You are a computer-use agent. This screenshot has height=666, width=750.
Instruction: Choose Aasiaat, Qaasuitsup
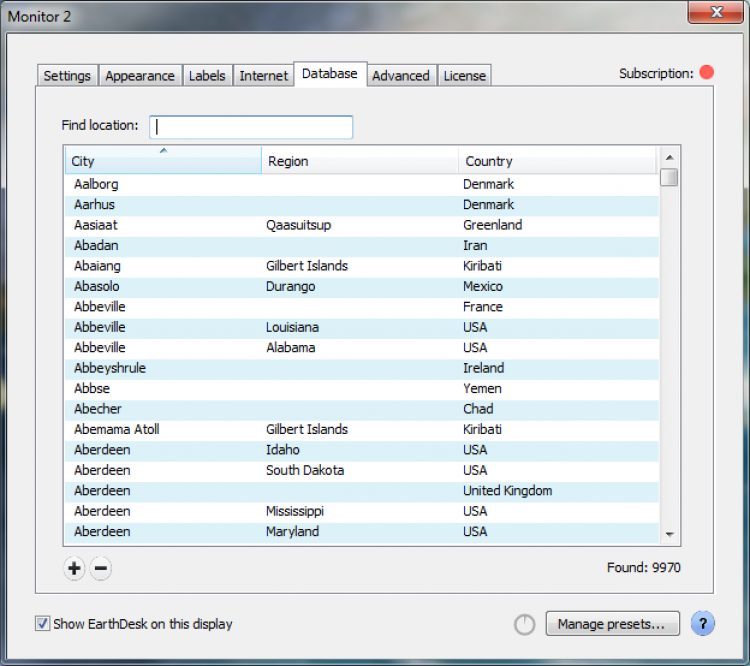coord(362,225)
